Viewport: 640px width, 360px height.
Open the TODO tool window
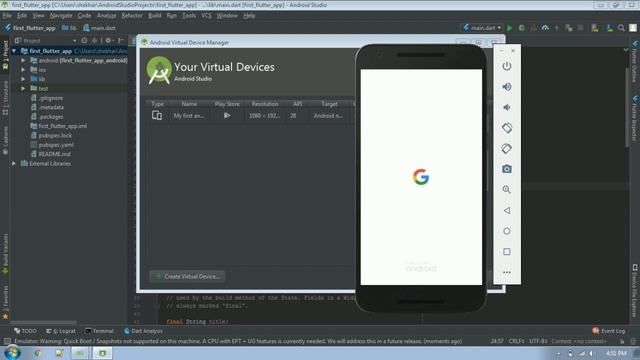pyautogui.click(x=25, y=331)
